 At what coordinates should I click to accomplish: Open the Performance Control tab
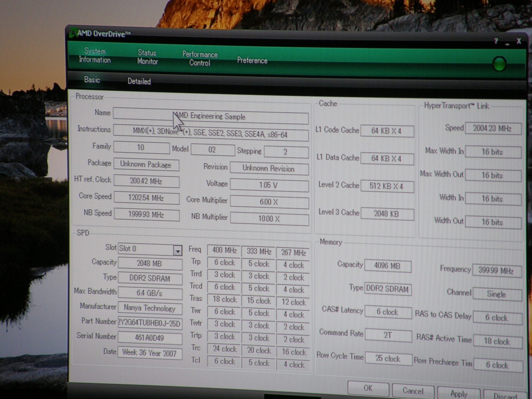tap(200, 58)
